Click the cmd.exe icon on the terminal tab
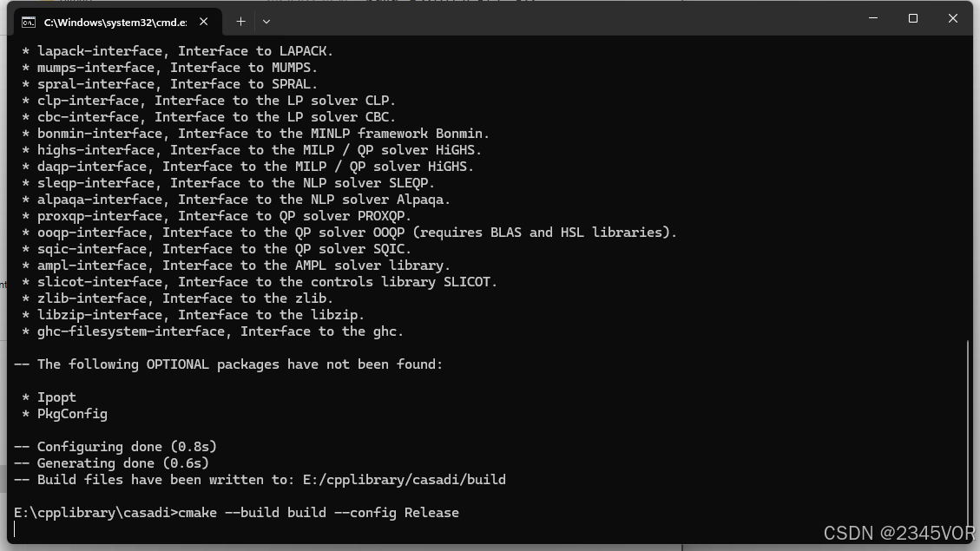This screenshot has width=980, height=551. (30, 23)
